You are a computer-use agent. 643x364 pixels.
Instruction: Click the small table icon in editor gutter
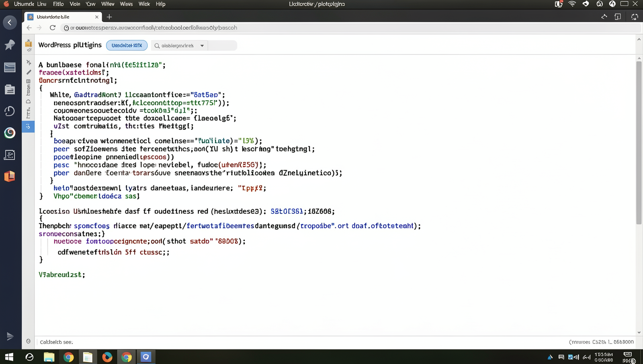click(28, 81)
